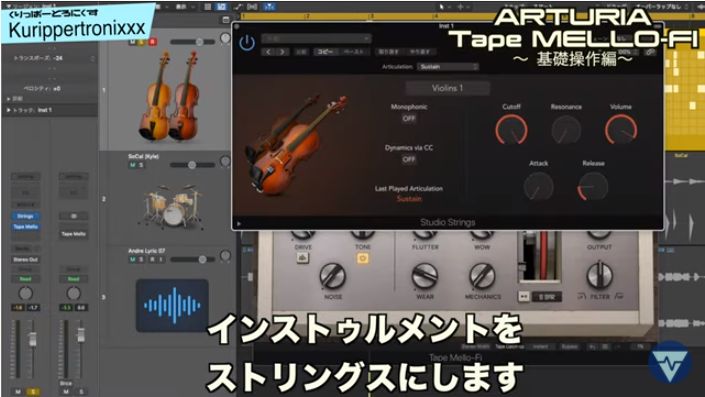Click the Stereo Out output slot

[x=26, y=259]
